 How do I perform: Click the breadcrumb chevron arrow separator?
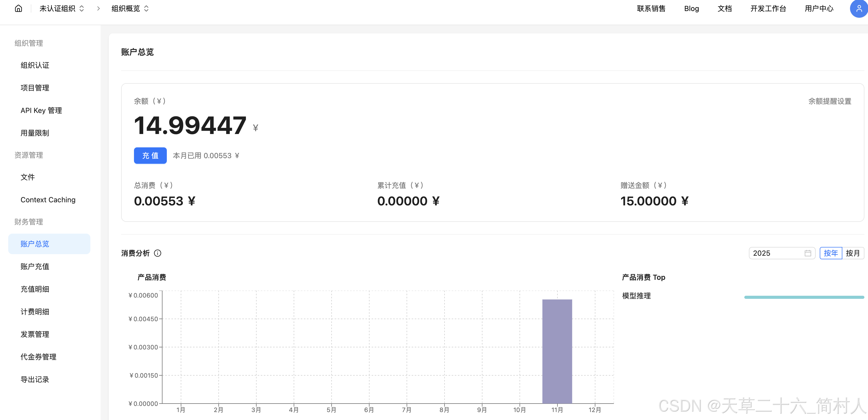[98, 8]
